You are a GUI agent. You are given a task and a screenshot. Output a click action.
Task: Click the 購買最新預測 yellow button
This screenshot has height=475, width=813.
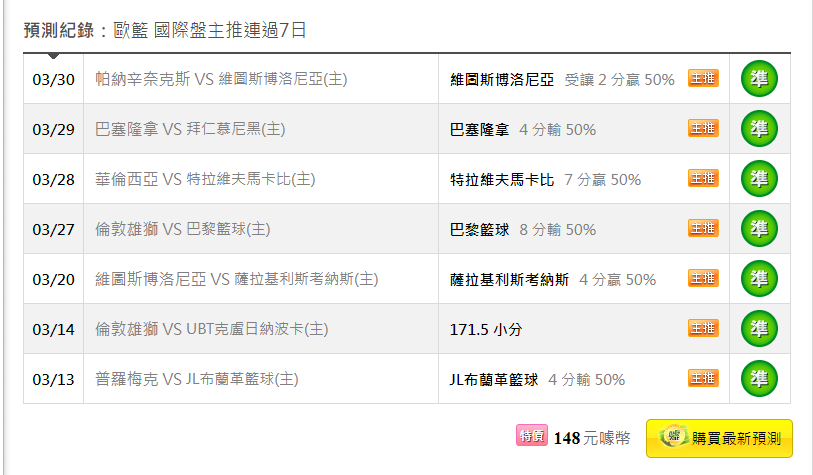[719, 439]
